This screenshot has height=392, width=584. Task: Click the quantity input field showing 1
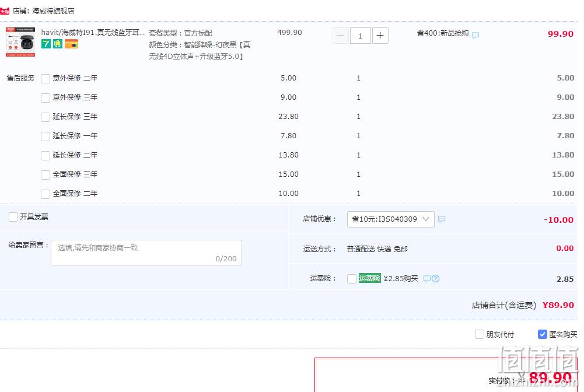tap(360, 36)
